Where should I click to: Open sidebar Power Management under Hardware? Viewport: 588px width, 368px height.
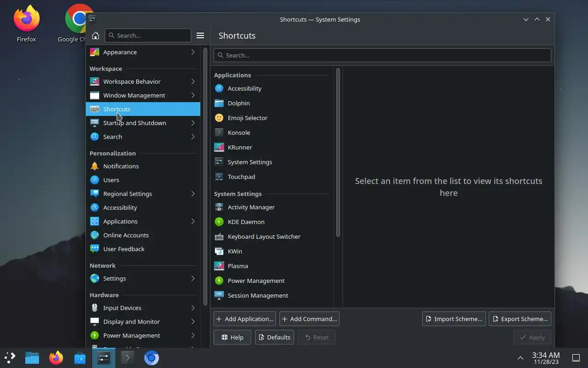143,335
